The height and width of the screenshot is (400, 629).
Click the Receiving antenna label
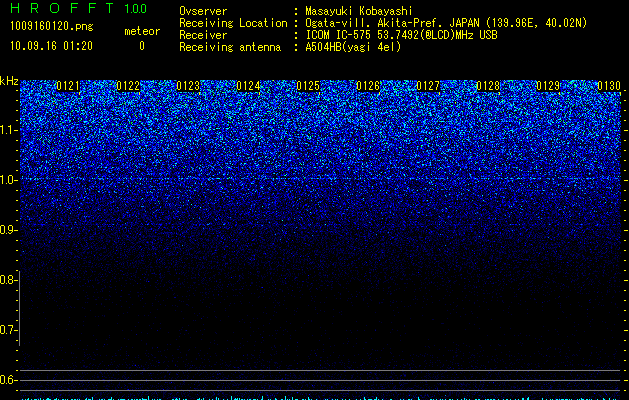click(230, 47)
